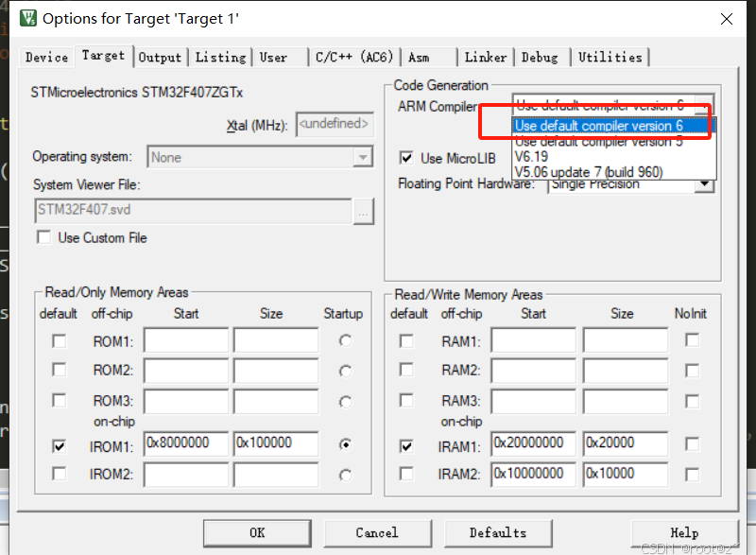Switch to the Device tab
The image size is (756, 555).
coord(46,58)
